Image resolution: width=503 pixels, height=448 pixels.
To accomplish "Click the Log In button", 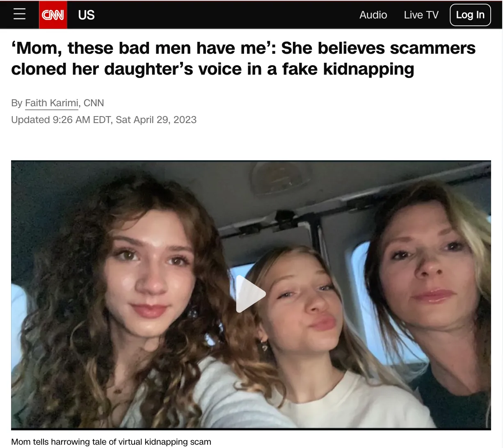I will click(x=470, y=15).
